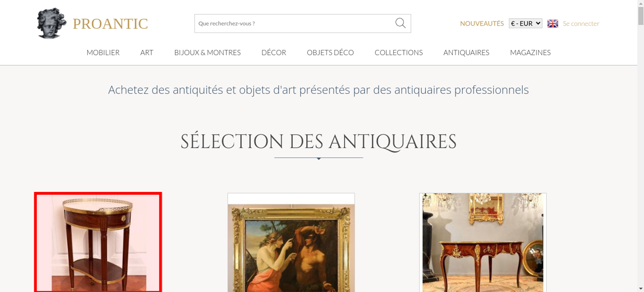The width and height of the screenshot is (644, 292).
Task: Open the € - EUR currency dropdown
Action: click(x=526, y=23)
